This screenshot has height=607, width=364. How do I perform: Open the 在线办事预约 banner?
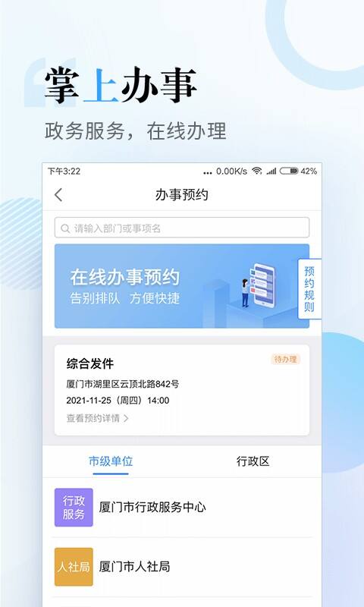point(182,286)
